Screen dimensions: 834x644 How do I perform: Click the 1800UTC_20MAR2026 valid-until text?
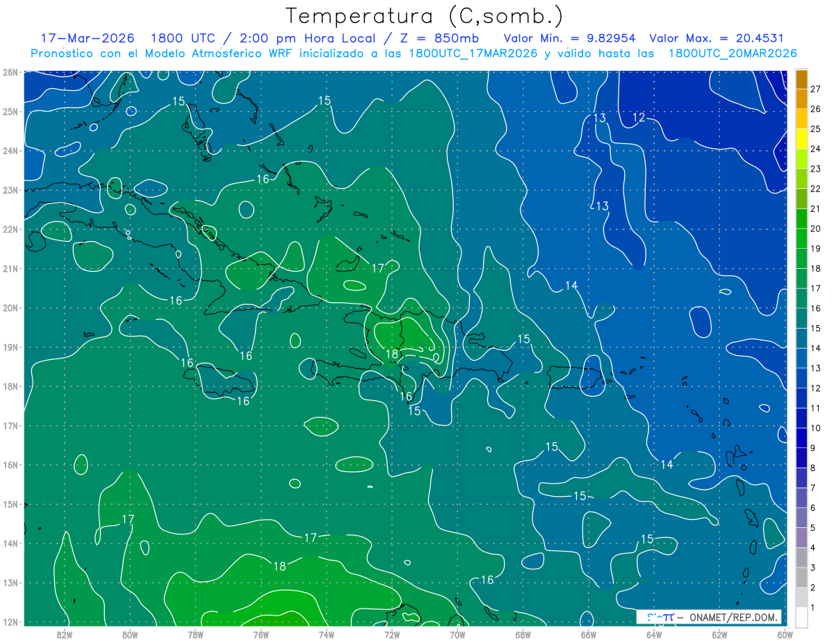[733, 53]
